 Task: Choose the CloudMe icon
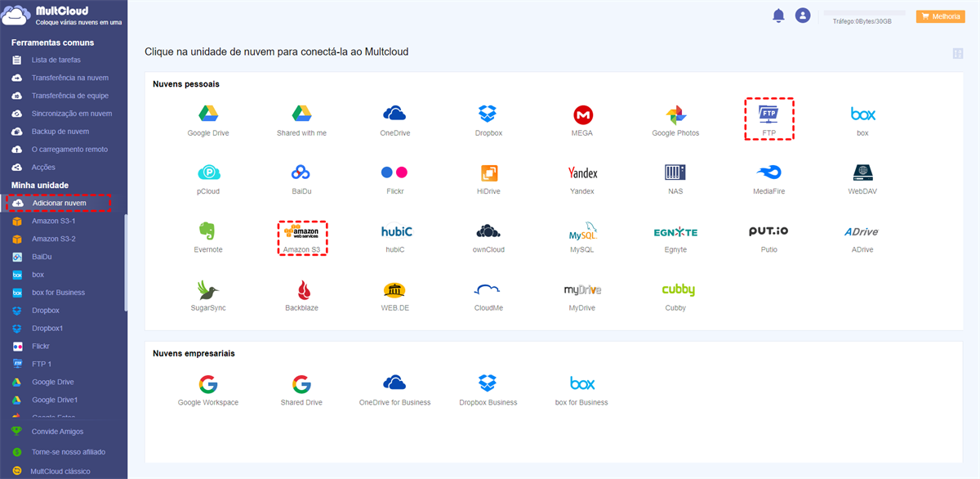(488, 289)
